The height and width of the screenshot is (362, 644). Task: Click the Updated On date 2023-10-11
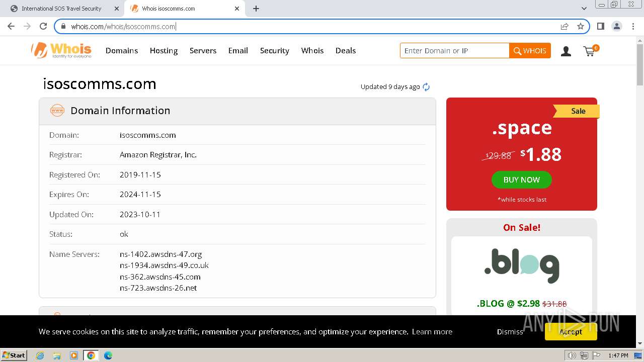click(x=140, y=215)
